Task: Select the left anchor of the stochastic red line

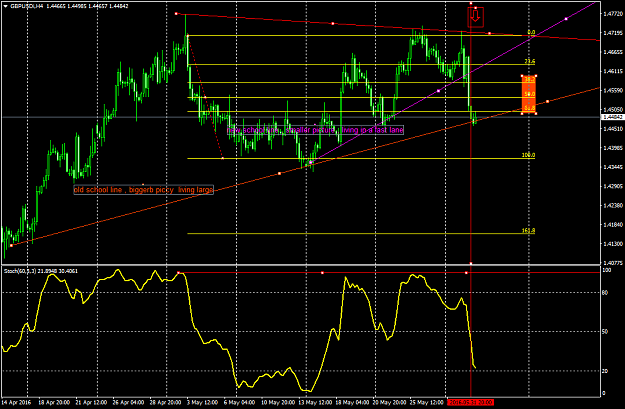Action: [x=179, y=273]
